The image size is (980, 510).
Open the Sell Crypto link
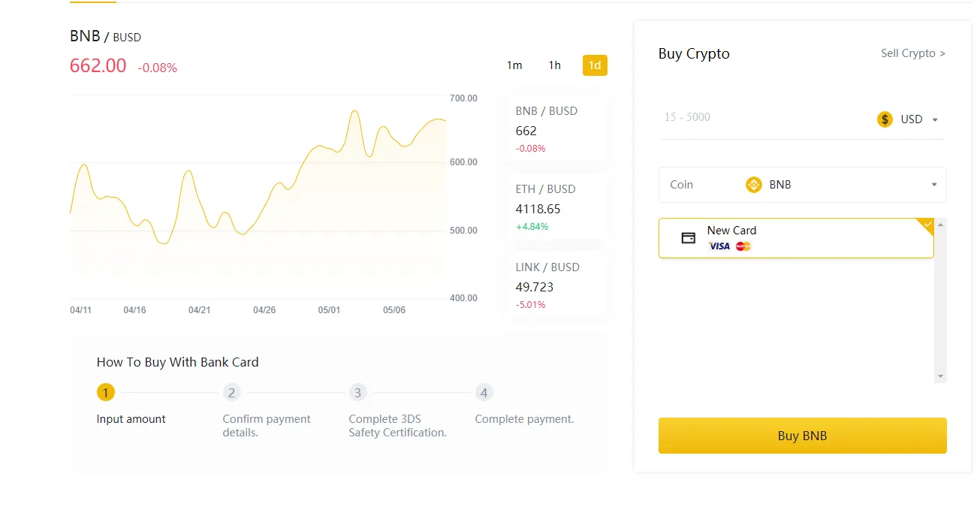pos(912,53)
